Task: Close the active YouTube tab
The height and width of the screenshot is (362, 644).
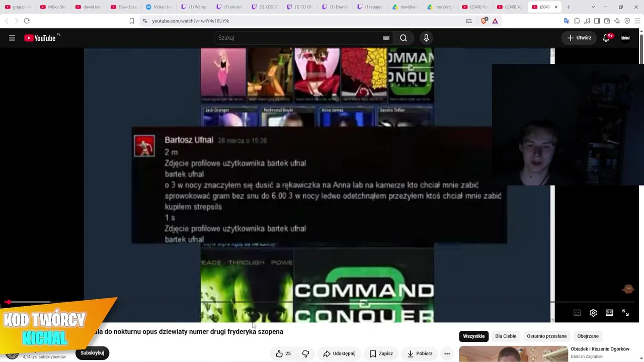Action: click(x=556, y=7)
